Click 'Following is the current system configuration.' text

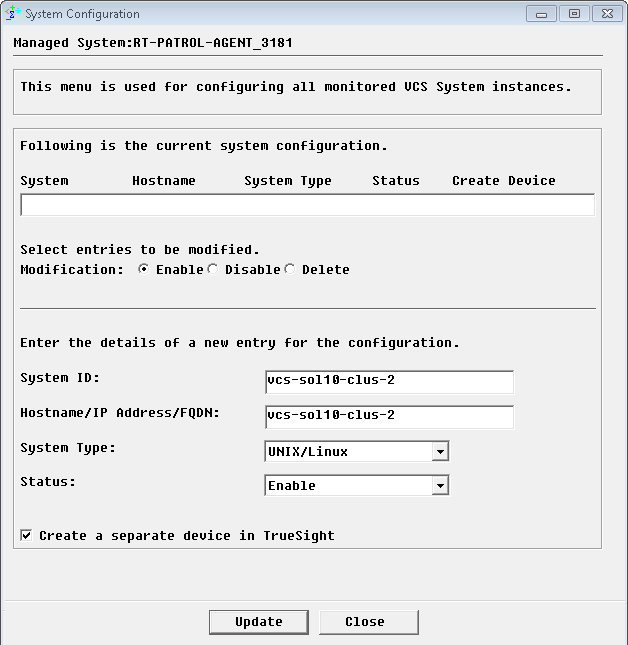(x=204, y=146)
